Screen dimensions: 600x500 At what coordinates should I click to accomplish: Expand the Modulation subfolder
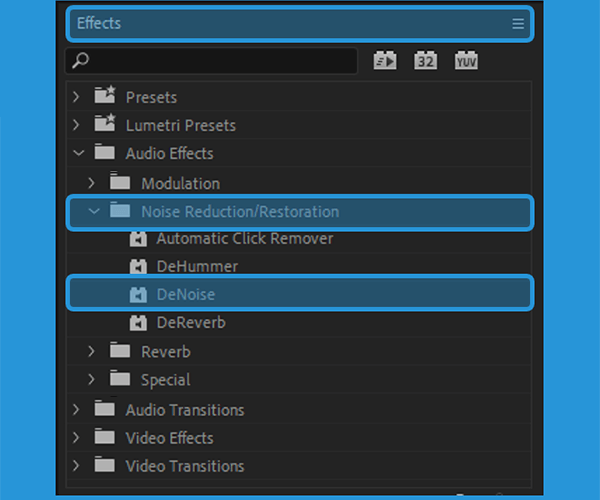(x=91, y=183)
